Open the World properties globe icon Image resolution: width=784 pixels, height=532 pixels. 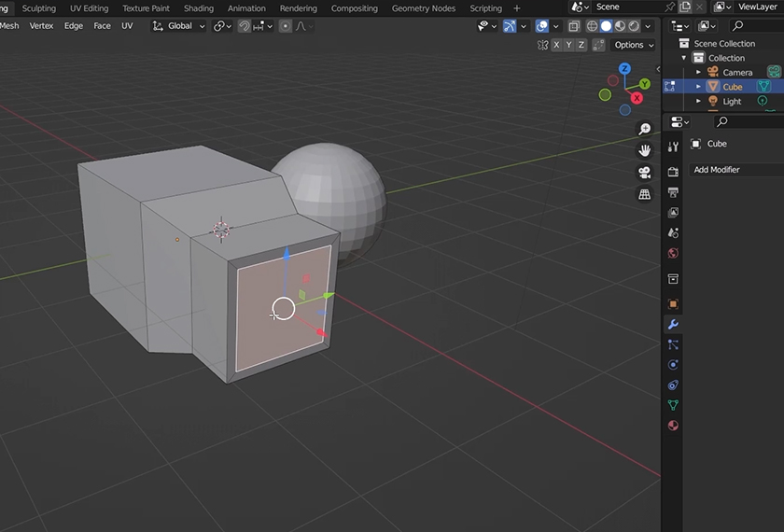(673, 253)
